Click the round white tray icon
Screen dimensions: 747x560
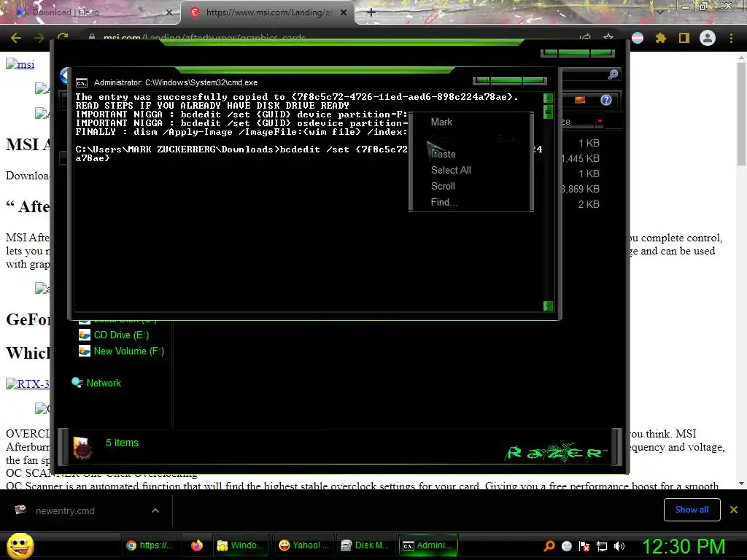[x=566, y=546]
